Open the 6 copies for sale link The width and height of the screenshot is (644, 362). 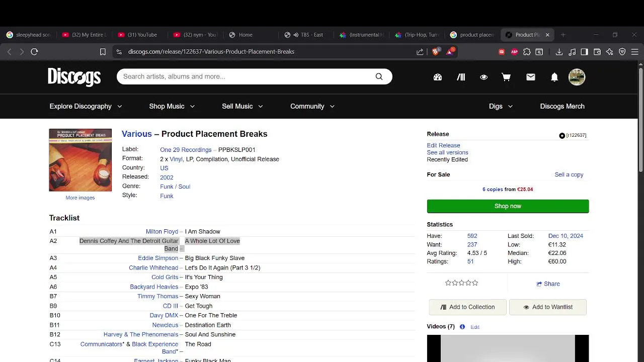(x=493, y=190)
